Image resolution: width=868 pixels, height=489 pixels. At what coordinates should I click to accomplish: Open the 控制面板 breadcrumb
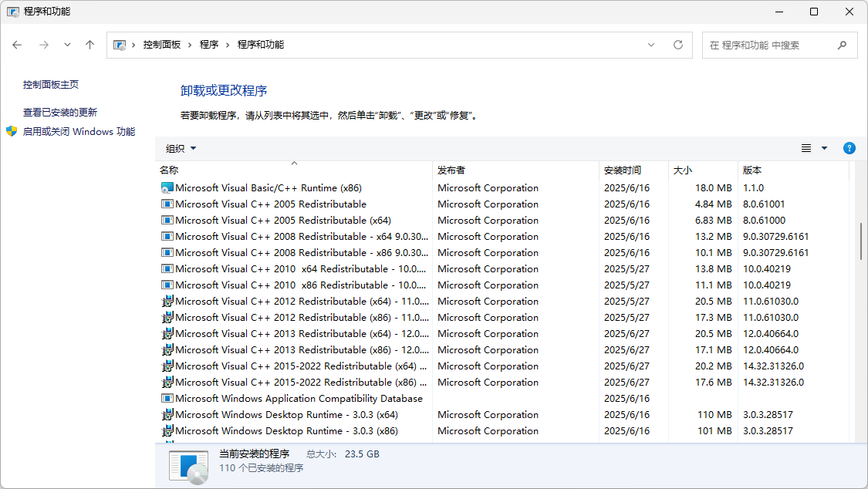[162, 45]
